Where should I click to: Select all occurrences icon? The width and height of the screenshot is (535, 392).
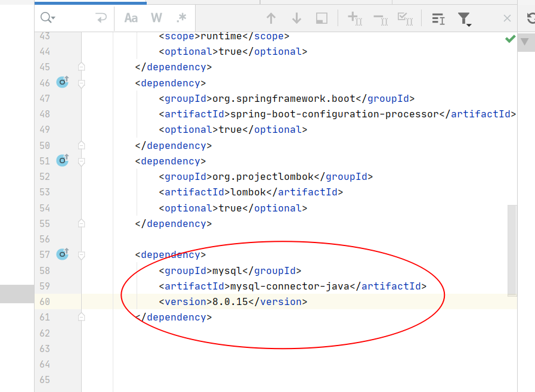click(x=406, y=18)
